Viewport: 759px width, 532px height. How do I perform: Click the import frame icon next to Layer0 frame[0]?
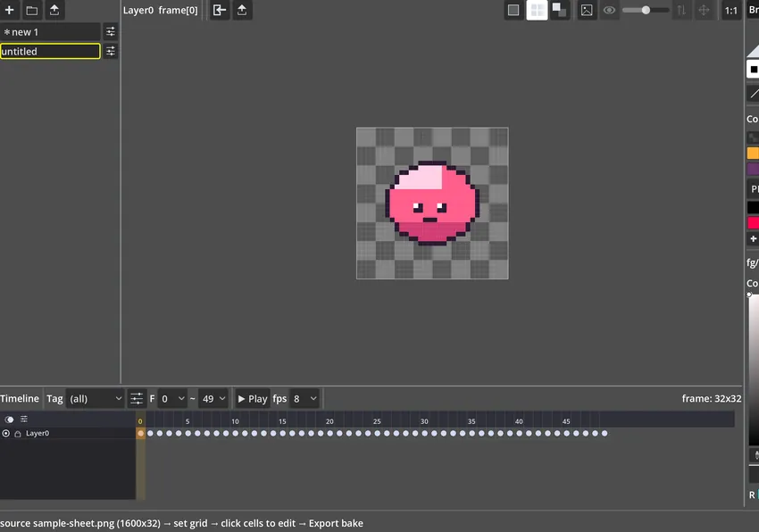point(220,10)
